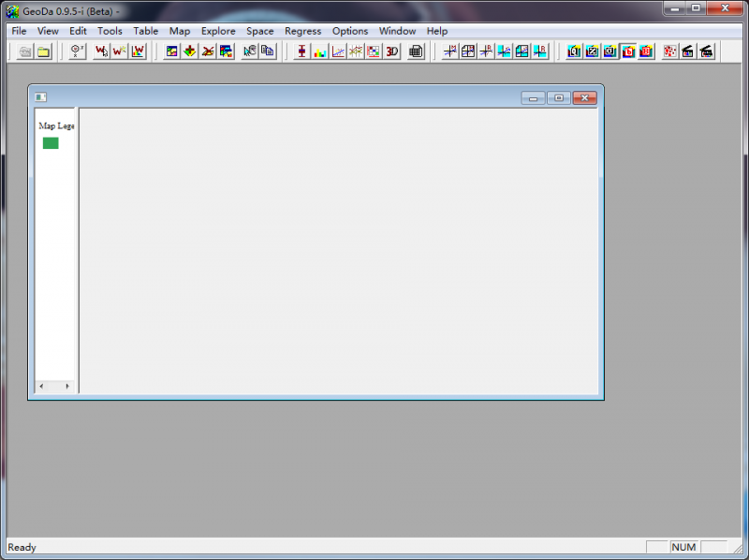This screenshot has width=749, height=560.
Task: Maximize the inner map window
Action: tap(559, 98)
